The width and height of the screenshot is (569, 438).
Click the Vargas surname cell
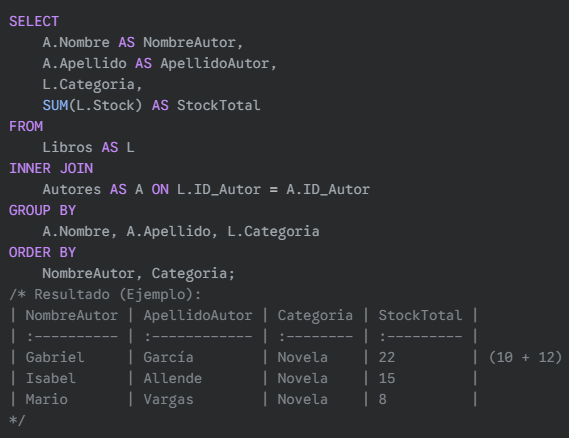(168, 400)
